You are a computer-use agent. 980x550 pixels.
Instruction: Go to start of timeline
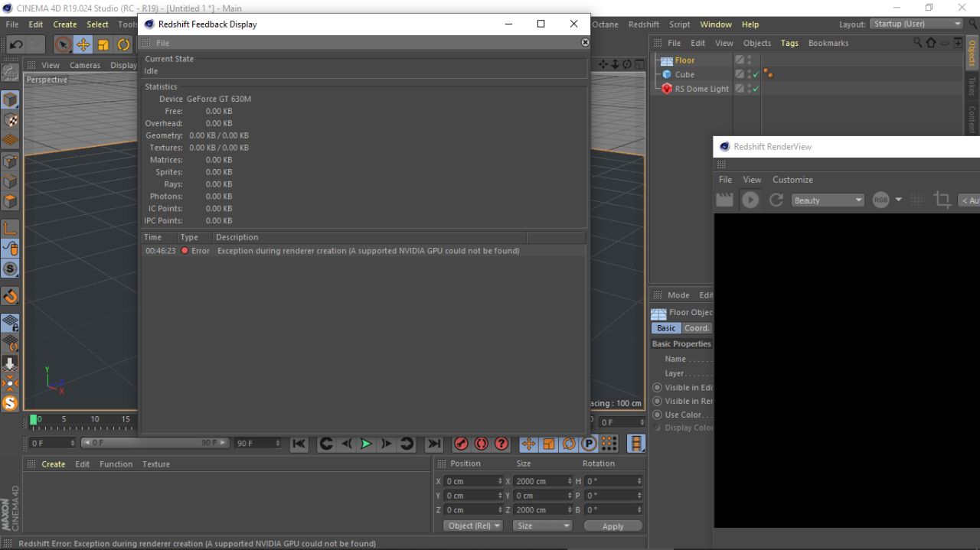(299, 444)
